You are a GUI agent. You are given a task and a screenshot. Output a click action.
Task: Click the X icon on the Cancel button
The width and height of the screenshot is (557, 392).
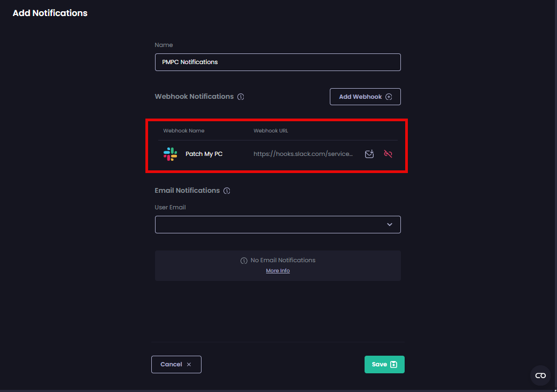point(189,364)
